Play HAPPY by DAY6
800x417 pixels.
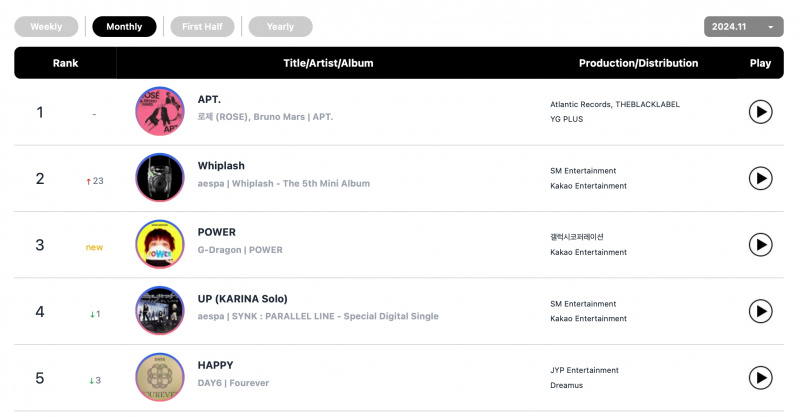point(760,378)
